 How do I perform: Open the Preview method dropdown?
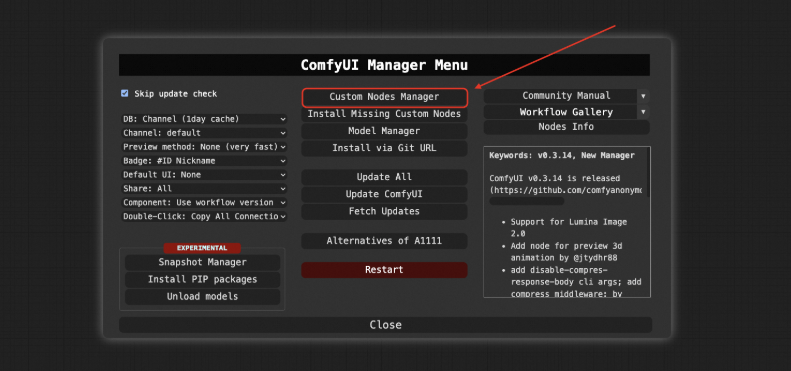[x=204, y=147]
